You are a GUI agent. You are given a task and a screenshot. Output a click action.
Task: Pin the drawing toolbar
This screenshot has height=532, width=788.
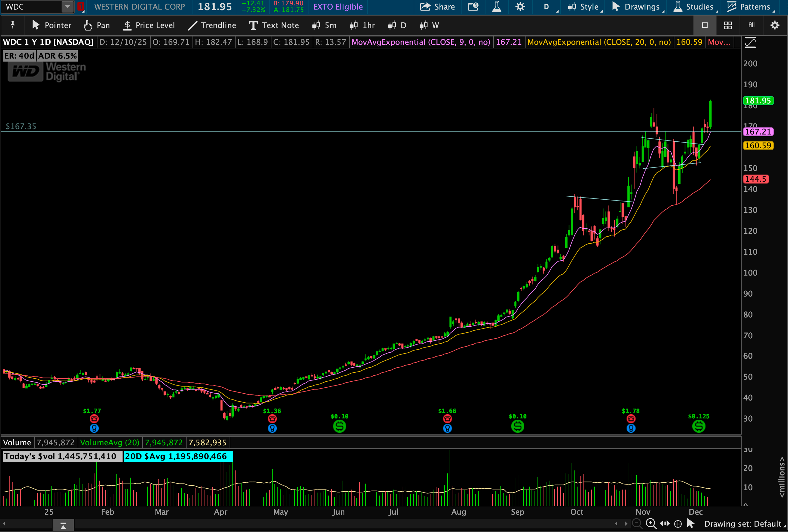13,25
